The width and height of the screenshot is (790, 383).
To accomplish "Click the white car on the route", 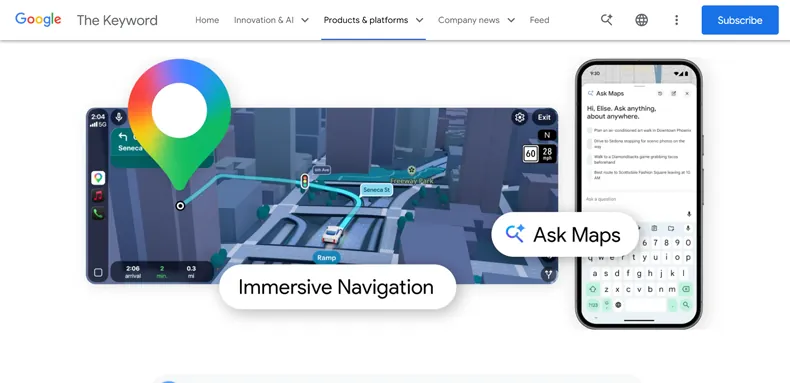I will (x=333, y=235).
